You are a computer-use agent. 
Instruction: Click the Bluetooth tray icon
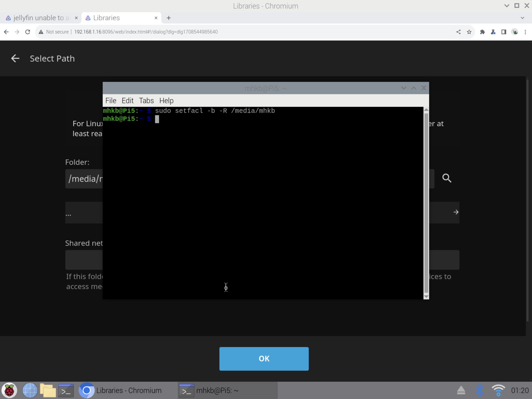tap(479, 390)
